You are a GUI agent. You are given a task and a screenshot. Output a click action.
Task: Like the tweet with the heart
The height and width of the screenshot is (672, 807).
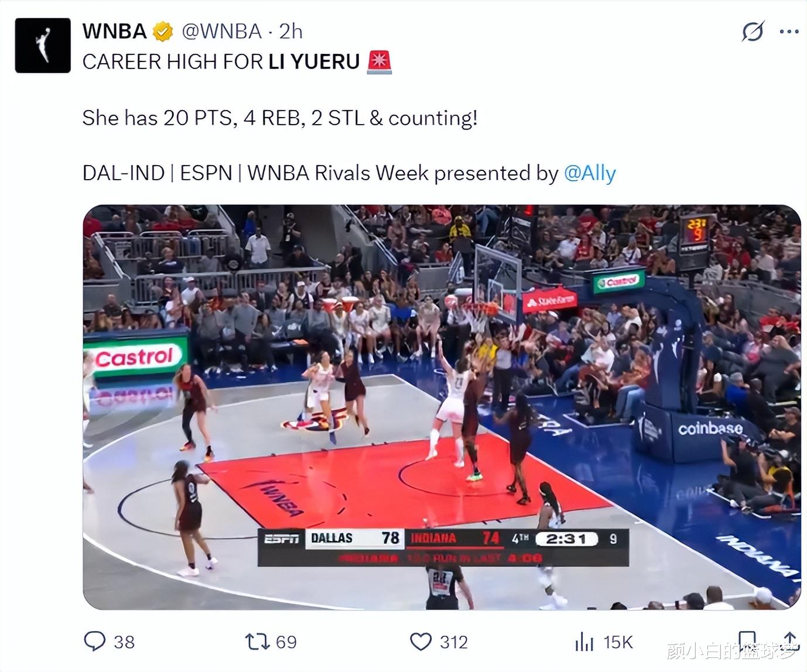tap(420, 642)
